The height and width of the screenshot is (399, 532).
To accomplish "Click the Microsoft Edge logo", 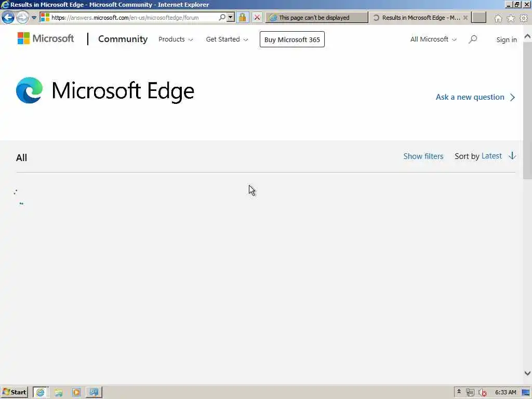I will 30,90.
